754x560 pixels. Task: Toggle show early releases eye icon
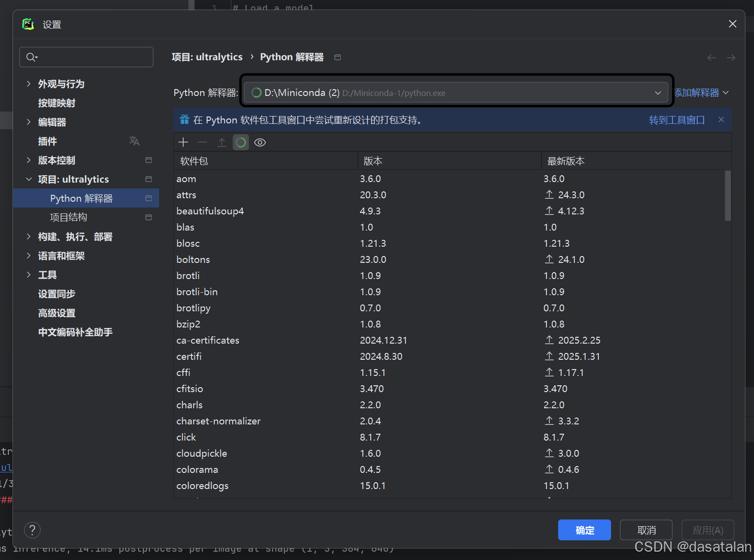tap(260, 142)
